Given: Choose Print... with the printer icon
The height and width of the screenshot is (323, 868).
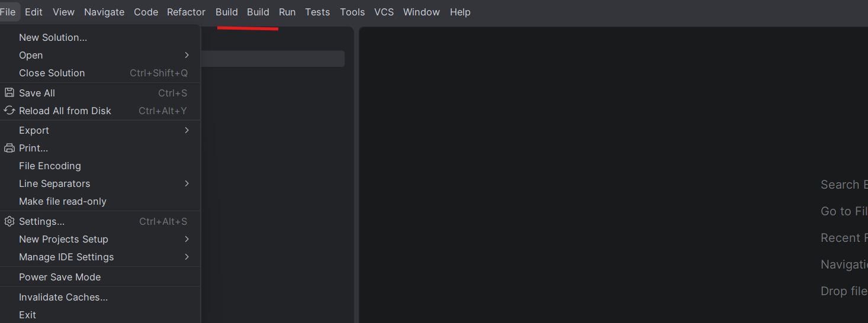Looking at the screenshot, I should click(100, 148).
